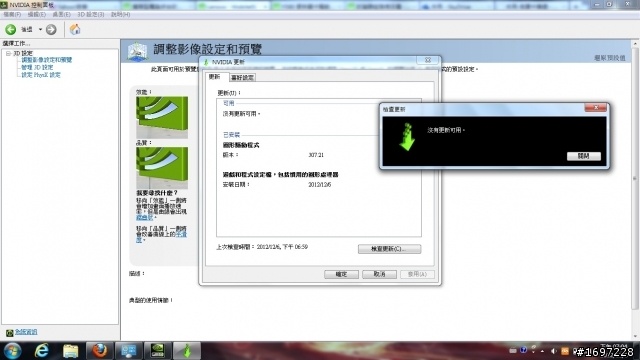
Task: Open the 檔案(F) menu
Action: pos(12,14)
